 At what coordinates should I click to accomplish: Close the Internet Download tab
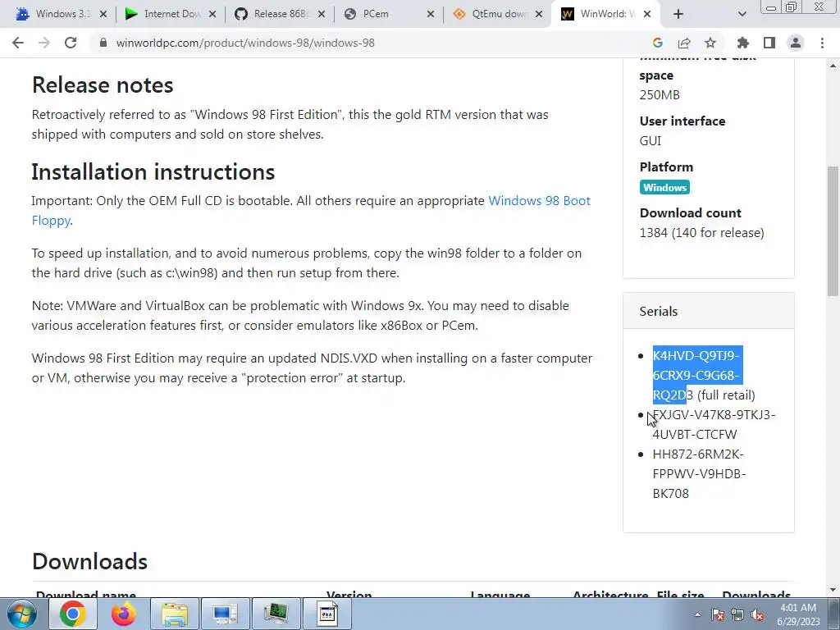click(212, 15)
